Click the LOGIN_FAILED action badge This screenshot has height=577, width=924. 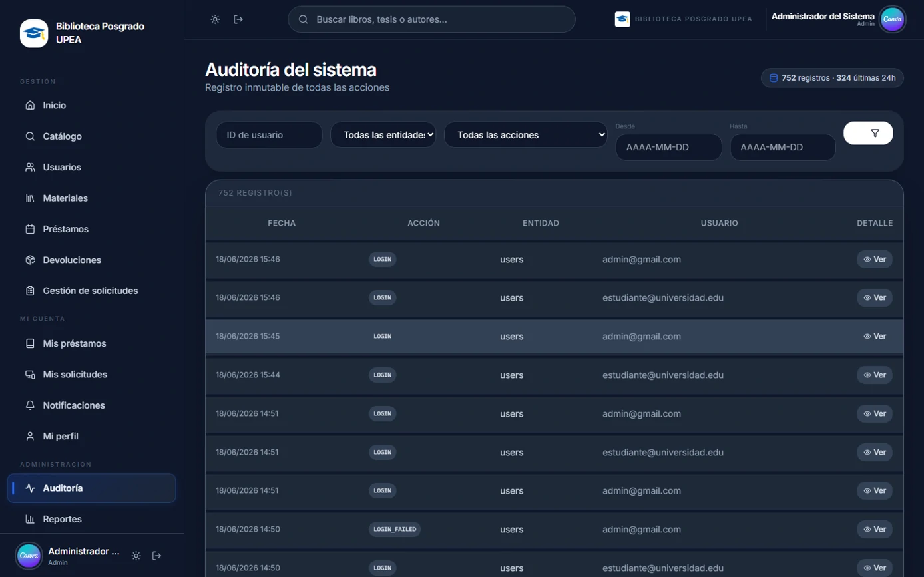pos(395,530)
